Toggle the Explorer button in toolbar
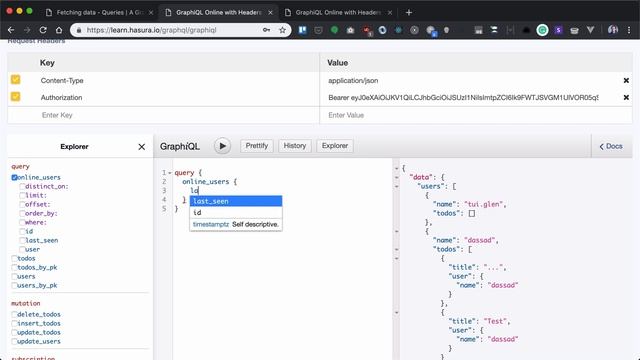 pos(335,146)
